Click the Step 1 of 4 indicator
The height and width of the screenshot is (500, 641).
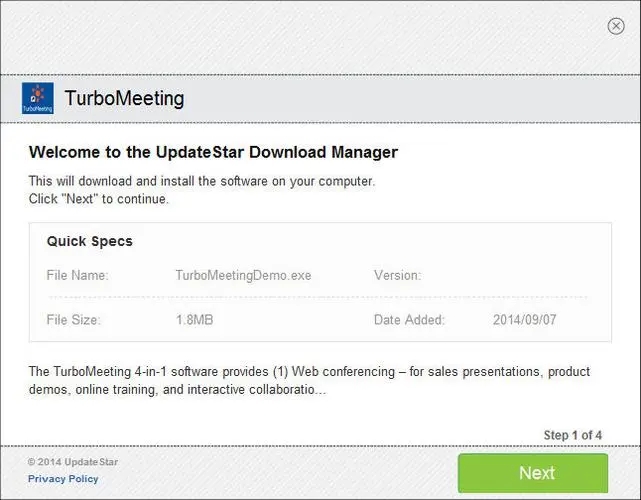(x=572, y=435)
